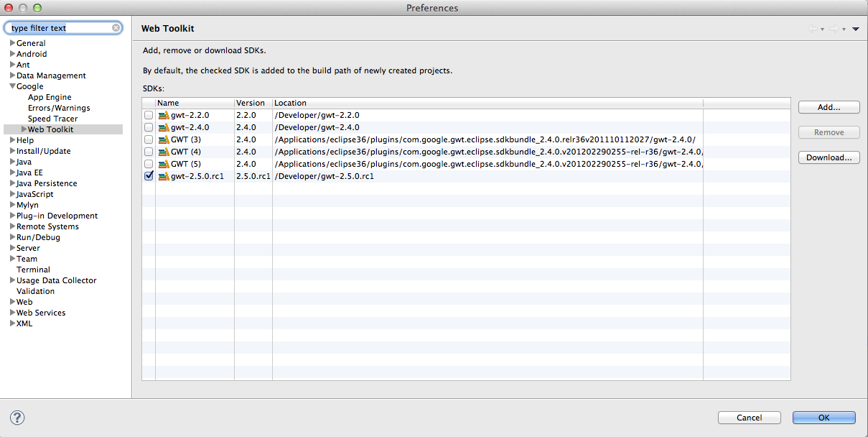
Task: Click the SDK icon beside gwt-2.4.0
Action: pos(163,127)
